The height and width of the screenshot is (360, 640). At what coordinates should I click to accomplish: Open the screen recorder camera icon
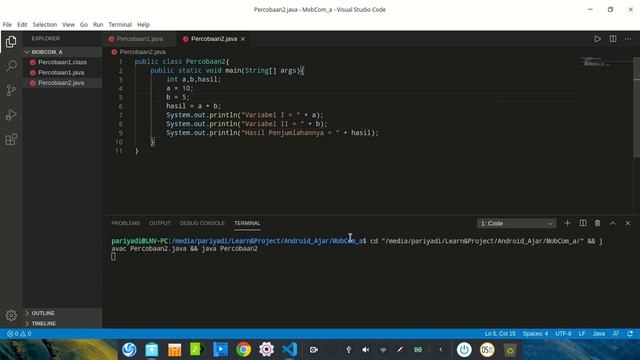pyautogui.click(x=313, y=350)
